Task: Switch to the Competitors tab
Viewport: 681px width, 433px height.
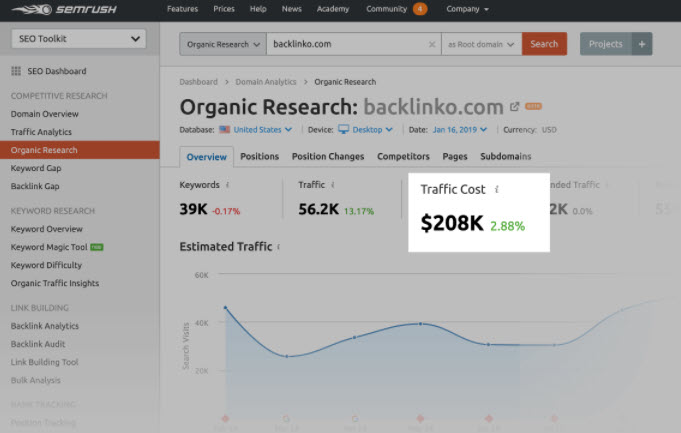Action: point(403,156)
